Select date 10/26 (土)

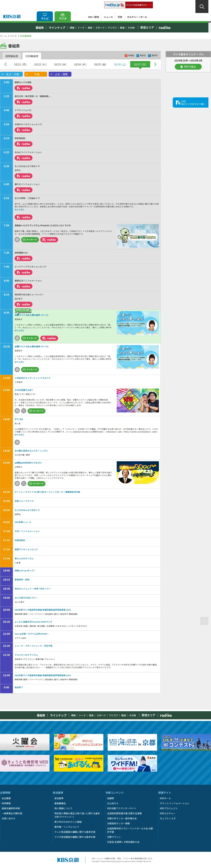120,64
